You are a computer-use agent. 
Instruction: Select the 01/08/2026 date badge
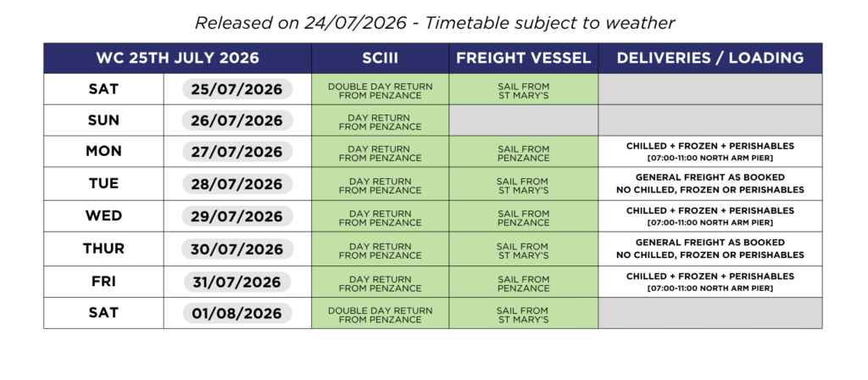tap(237, 313)
